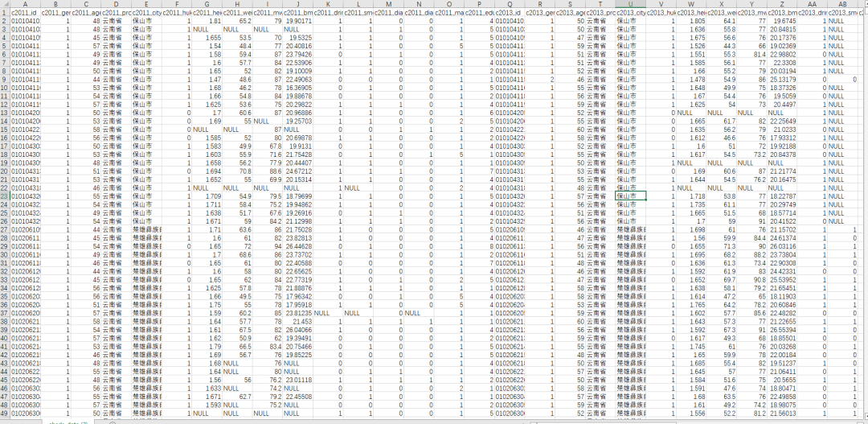This screenshot has width=868, height=424.
Task: Click cell with value 19.10009
Action: pyautogui.click(x=298, y=70)
